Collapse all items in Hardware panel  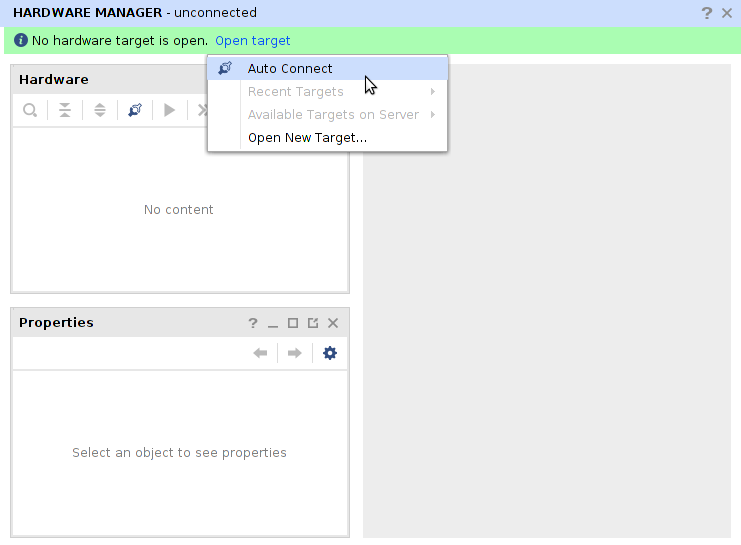pyautogui.click(x=65, y=110)
